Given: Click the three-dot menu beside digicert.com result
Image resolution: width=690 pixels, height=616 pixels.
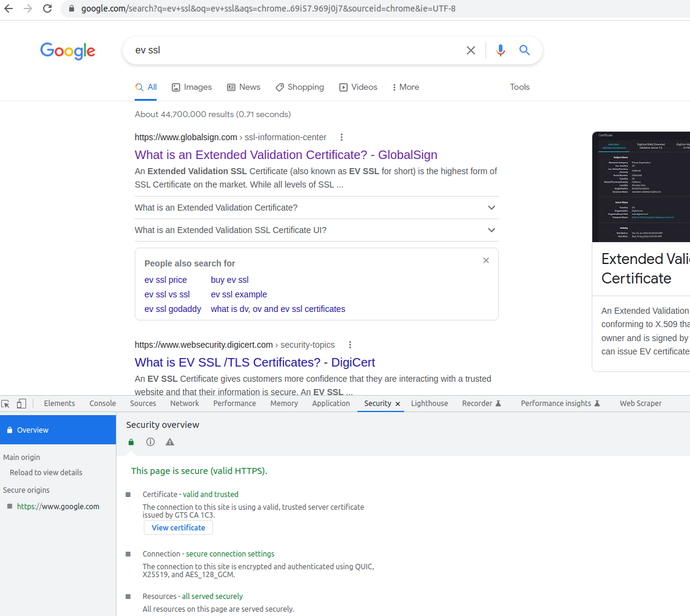Looking at the screenshot, I should click(350, 345).
